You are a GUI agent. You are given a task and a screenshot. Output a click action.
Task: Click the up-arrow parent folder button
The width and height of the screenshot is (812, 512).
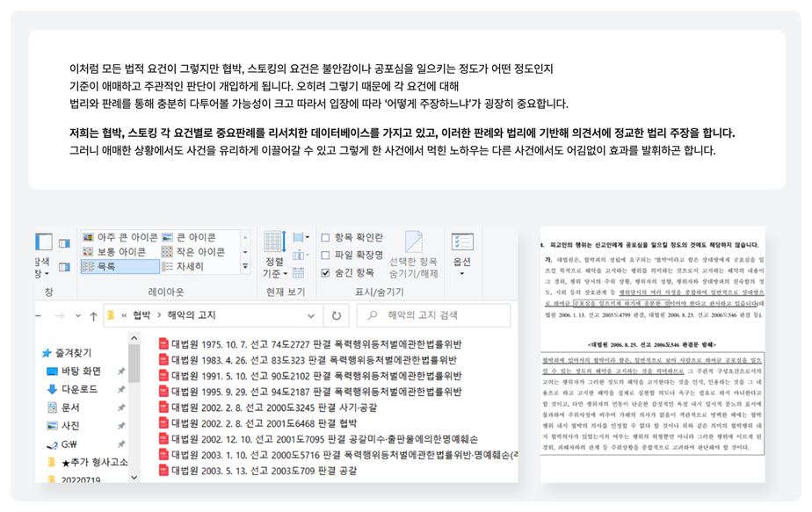point(93,316)
